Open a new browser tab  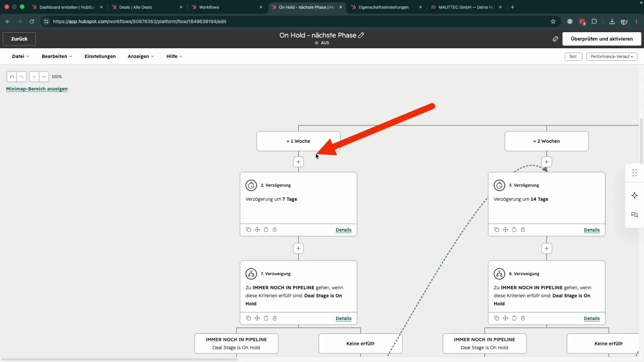click(x=512, y=7)
